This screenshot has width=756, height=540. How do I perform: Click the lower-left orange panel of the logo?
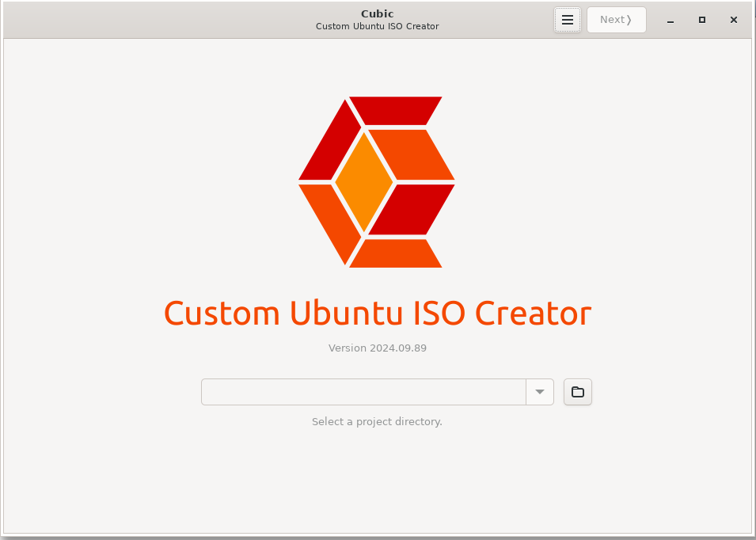[329, 220]
